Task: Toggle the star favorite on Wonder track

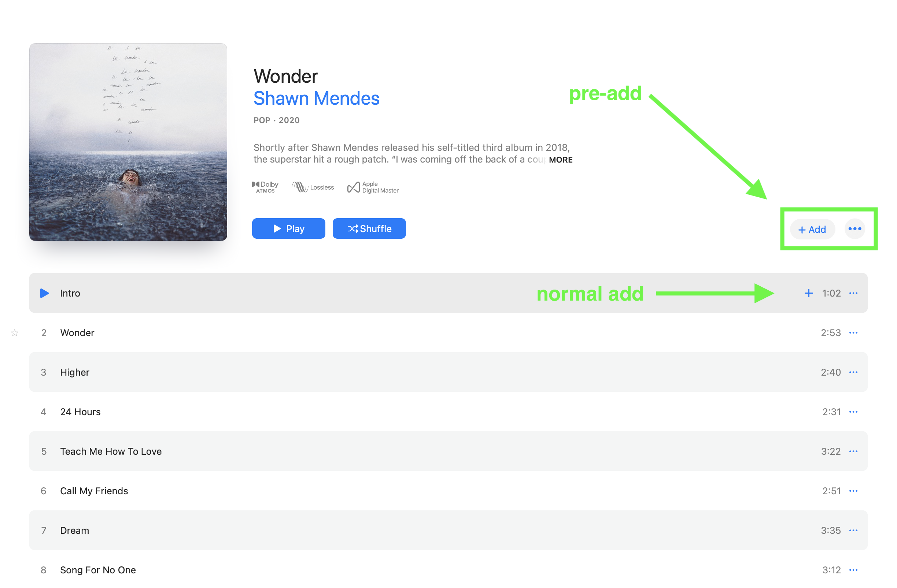Action: pyautogui.click(x=15, y=333)
